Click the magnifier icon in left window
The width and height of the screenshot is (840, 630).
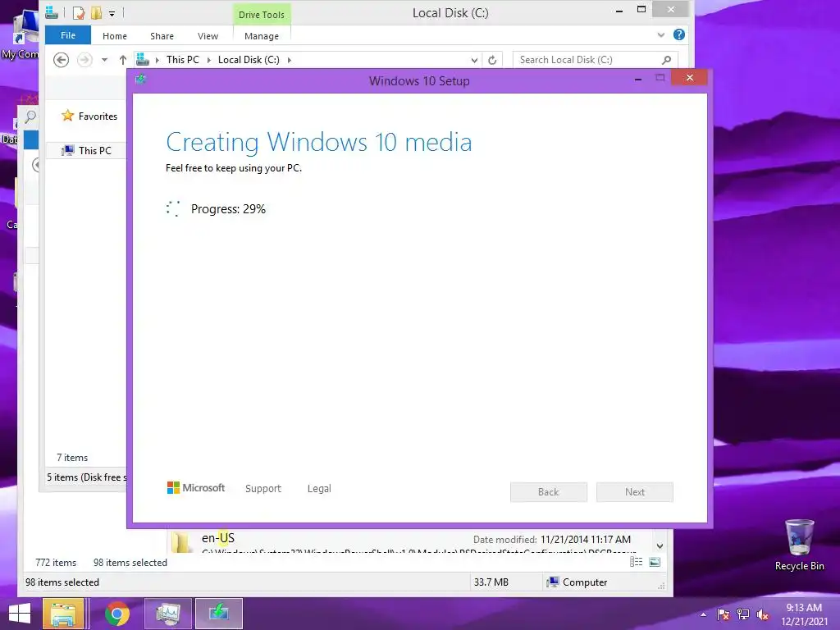pos(30,116)
